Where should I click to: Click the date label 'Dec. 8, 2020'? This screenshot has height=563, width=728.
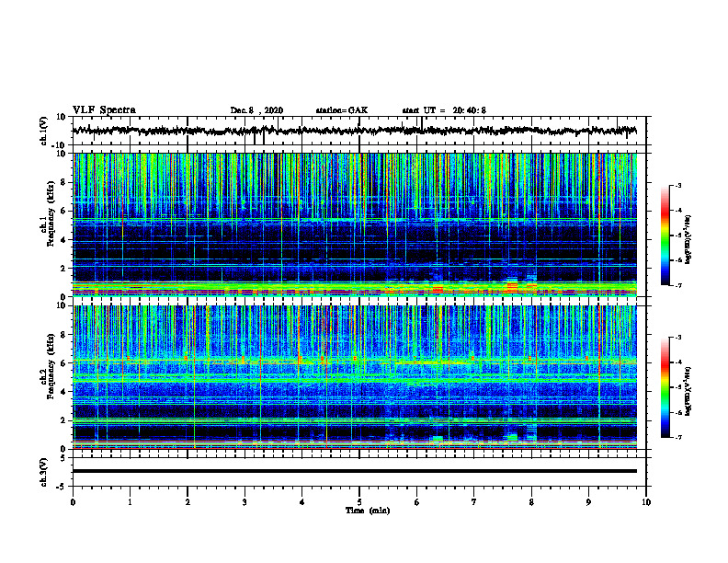click(x=256, y=110)
